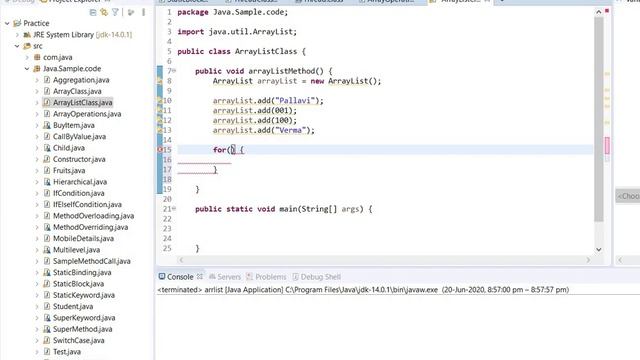The image size is (640, 360).
Task: Click the SuperKeyword.java file icon
Action: (47, 318)
